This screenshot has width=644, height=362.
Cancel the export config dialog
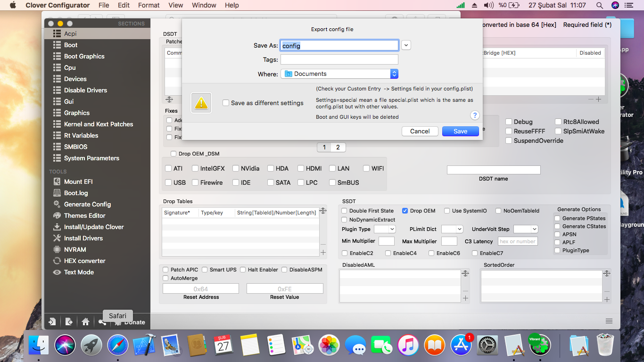click(x=420, y=132)
